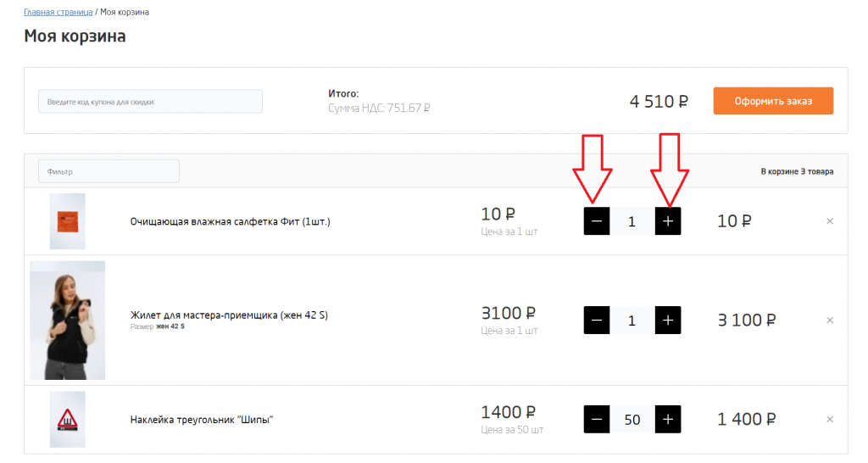The width and height of the screenshot is (868, 463).
Task: Increase quantity of wet wipe Фит
Action: pyautogui.click(x=668, y=221)
